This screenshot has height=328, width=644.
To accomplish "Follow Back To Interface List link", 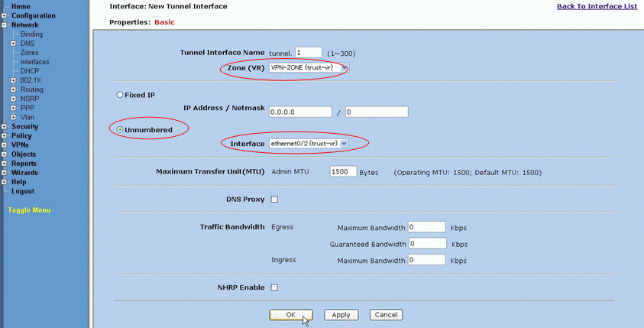I will pos(597,6).
